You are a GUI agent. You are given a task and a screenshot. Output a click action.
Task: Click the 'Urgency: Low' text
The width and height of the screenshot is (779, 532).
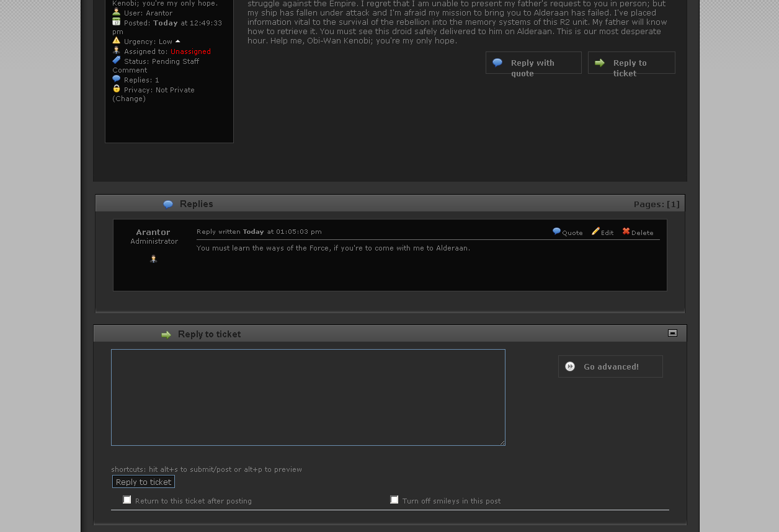click(148, 42)
